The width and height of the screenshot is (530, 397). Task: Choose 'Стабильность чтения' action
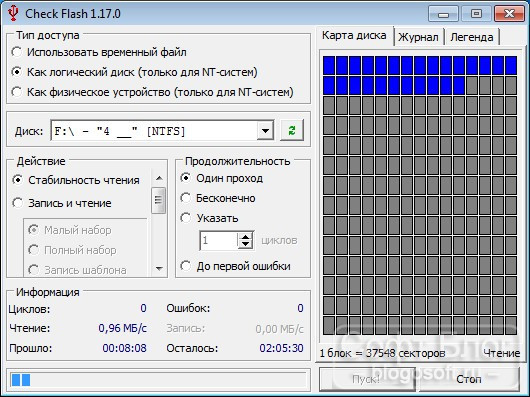[x=76, y=180]
